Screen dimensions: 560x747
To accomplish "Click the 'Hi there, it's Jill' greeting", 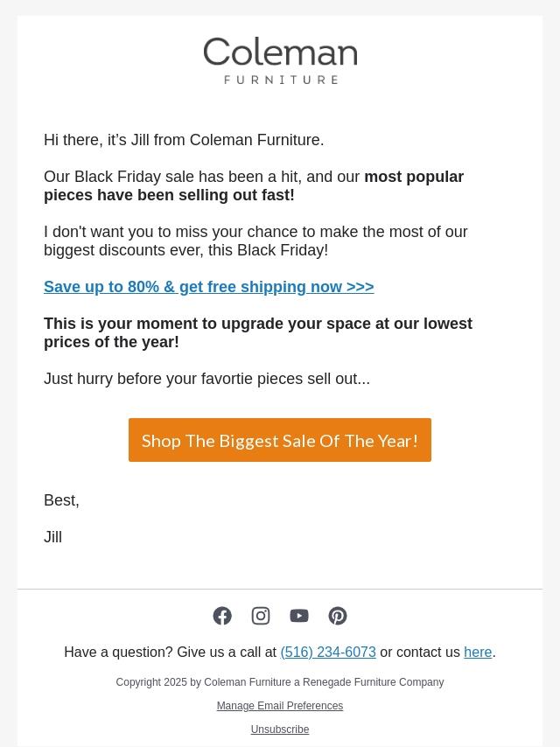I will tap(184, 140).
